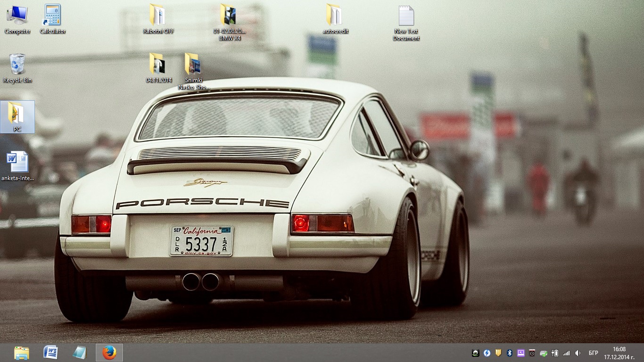Select the anketa-Inte... Word document

click(17, 166)
